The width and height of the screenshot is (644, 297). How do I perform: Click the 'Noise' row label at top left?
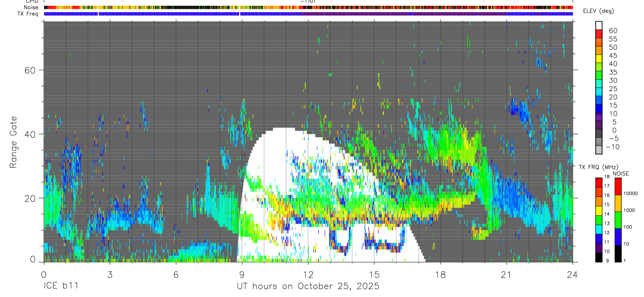pos(31,7)
